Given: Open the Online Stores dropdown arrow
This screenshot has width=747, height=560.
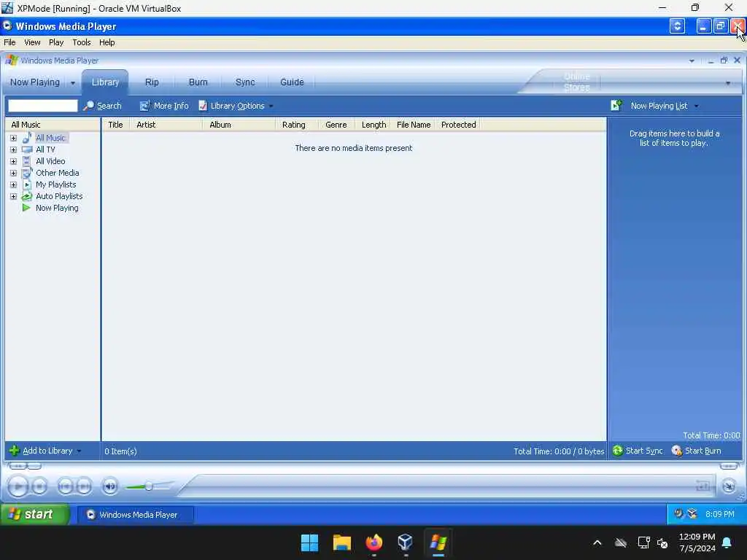Looking at the screenshot, I should pyautogui.click(x=728, y=83).
